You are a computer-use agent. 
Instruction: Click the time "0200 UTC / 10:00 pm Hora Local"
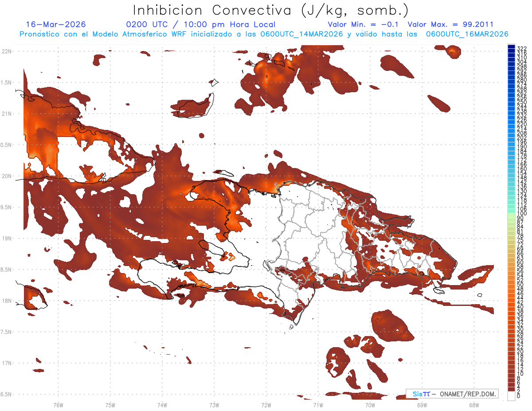(201, 24)
